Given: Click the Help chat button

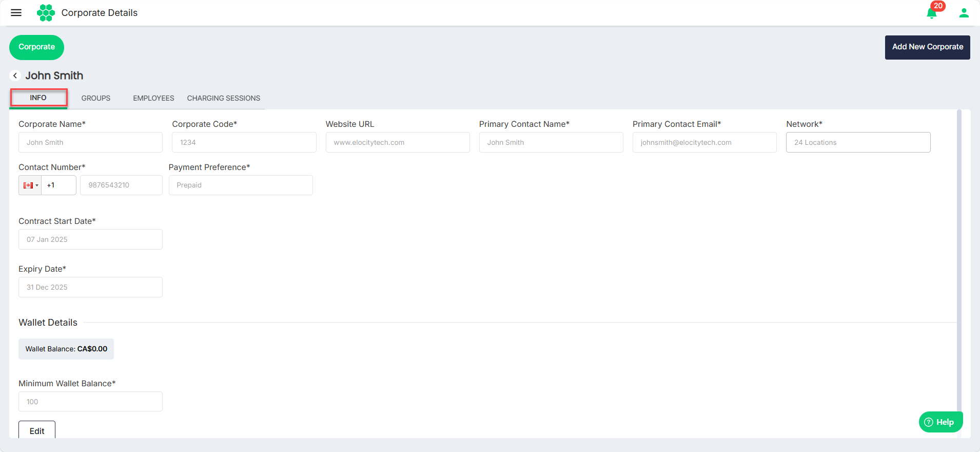Looking at the screenshot, I should [940, 422].
